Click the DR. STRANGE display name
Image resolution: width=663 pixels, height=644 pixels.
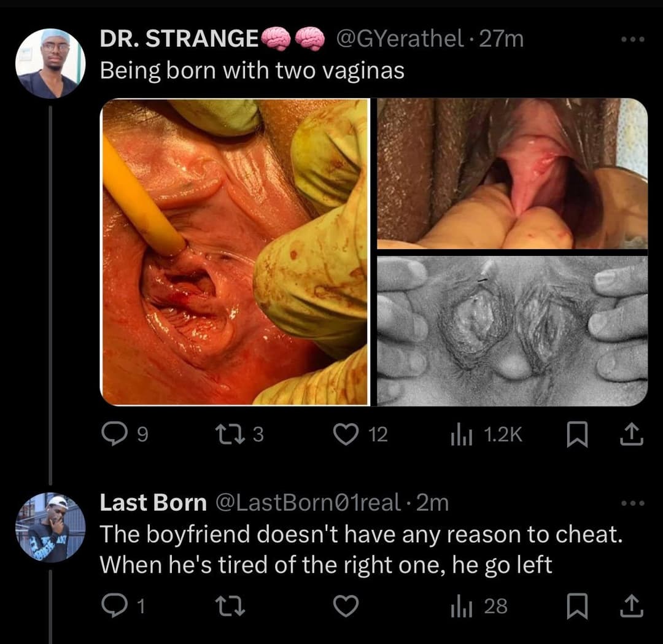pyautogui.click(x=179, y=39)
